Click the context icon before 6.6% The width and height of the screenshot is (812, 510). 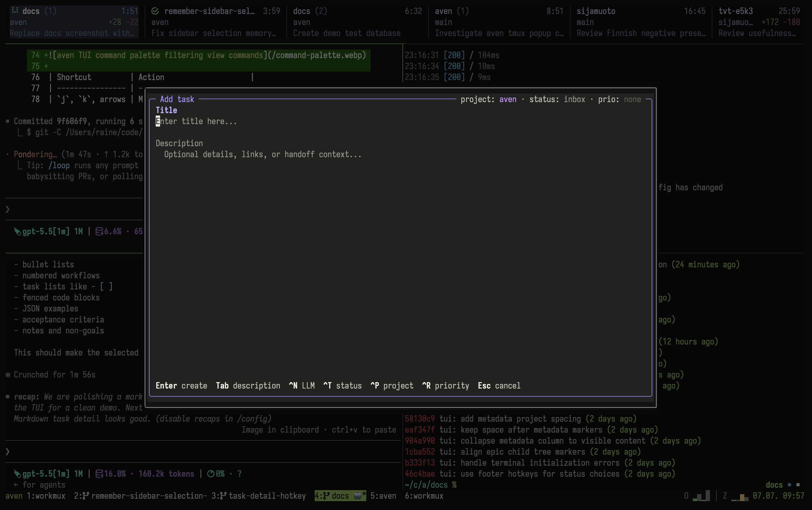(x=99, y=231)
